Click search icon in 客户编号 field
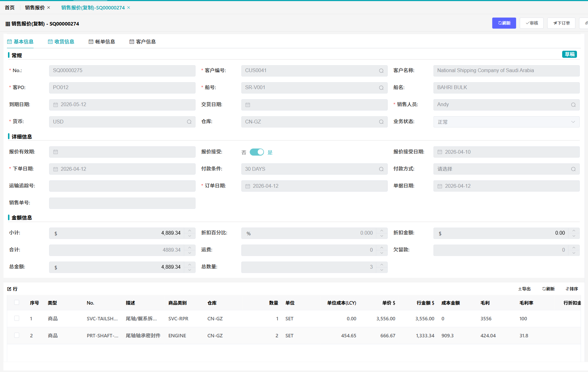Viewport: 588px width, 372px height. click(381, 71)
